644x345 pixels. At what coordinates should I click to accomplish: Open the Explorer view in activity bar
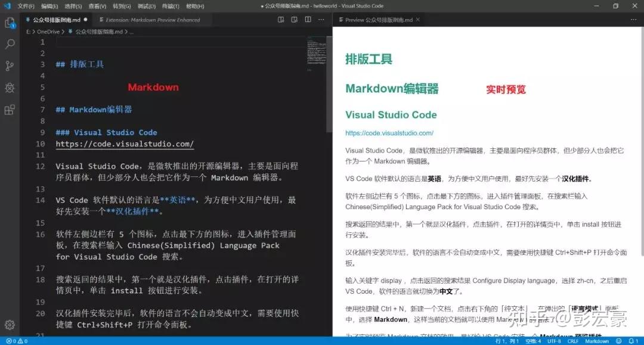(x=10, y=23)
